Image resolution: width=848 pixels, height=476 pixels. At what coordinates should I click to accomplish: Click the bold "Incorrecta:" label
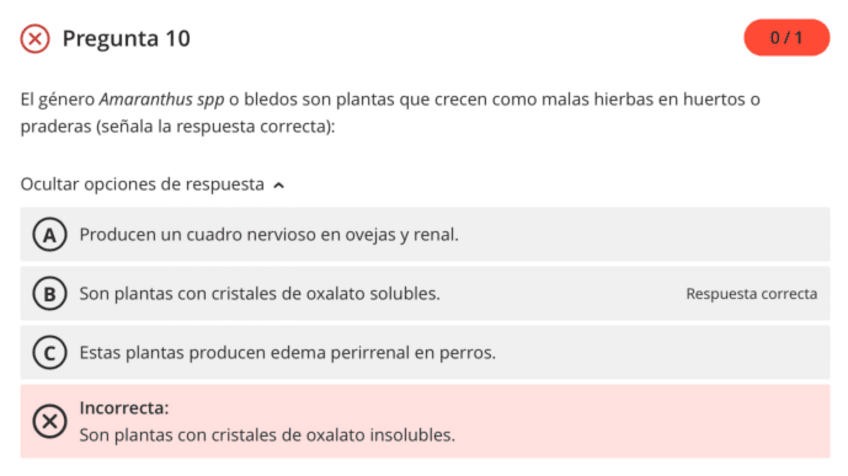pyautogui.click(x=124, y=409)
